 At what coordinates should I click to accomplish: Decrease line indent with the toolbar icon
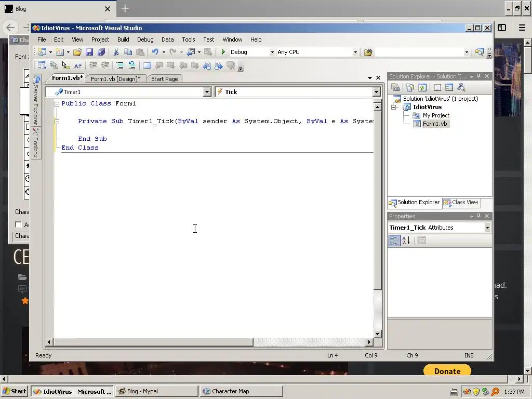point(93,65)
